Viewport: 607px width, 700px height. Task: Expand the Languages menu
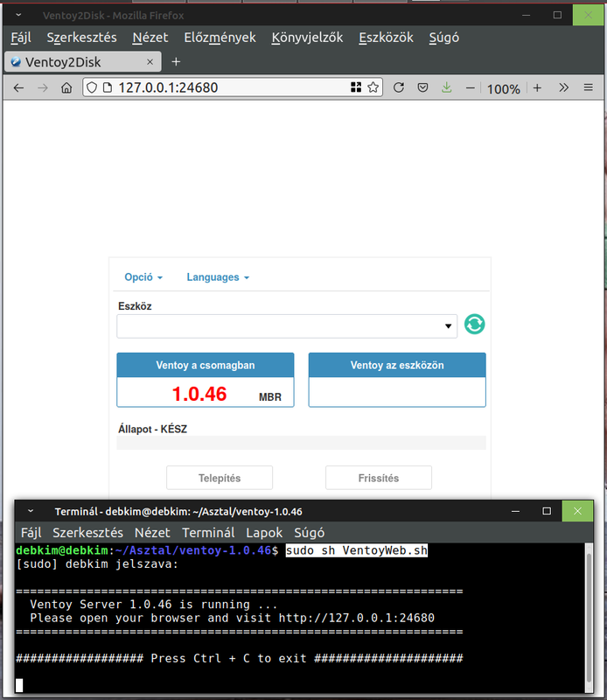pos(218,277)
